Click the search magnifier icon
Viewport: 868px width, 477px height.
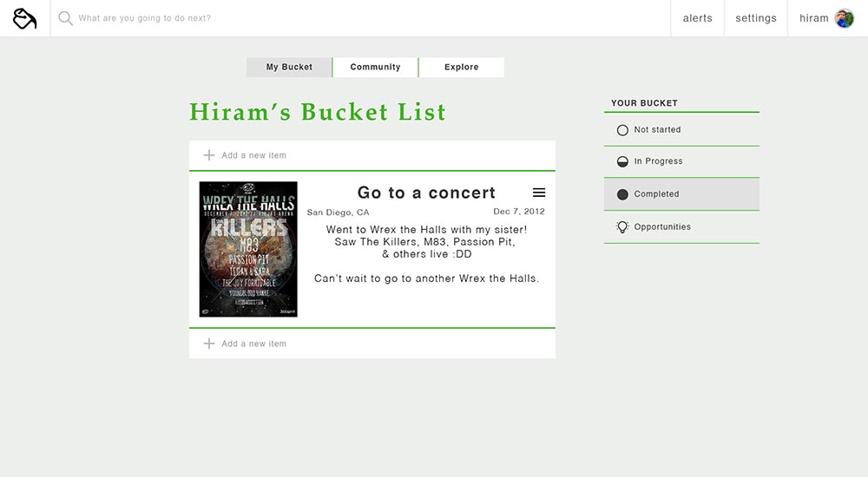pyautogui.click(x=65, y=18)
